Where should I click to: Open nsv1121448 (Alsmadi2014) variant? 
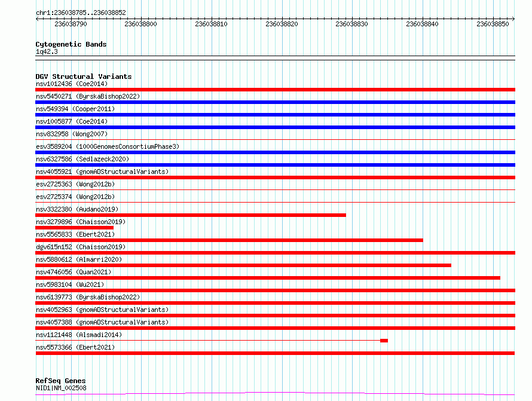[79, 335]
